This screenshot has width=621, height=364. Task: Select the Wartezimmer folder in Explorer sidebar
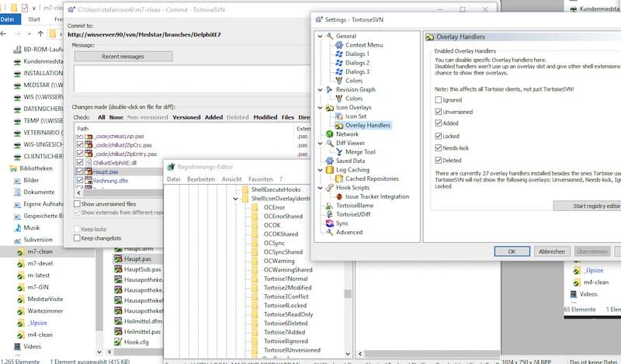coord(45,311)
